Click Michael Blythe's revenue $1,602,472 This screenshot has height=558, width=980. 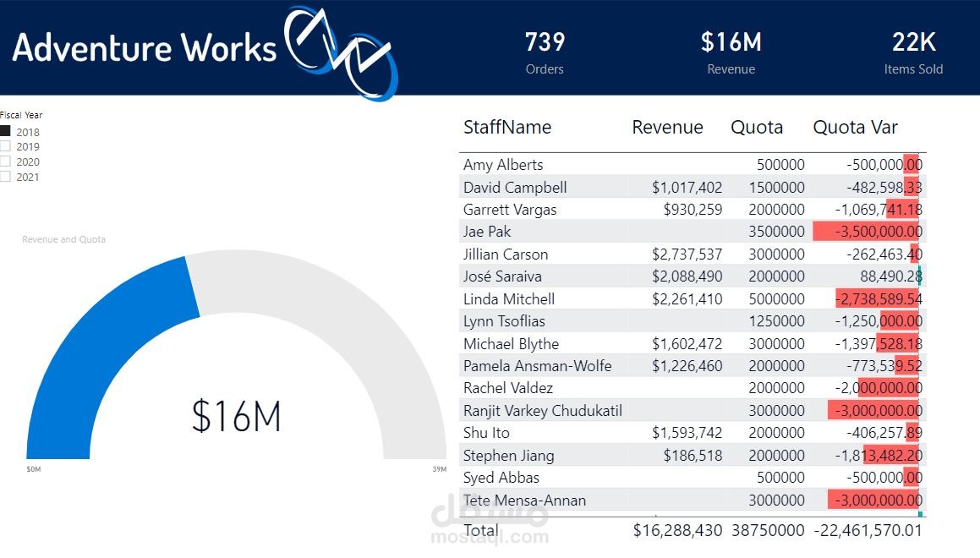point(687,343)
